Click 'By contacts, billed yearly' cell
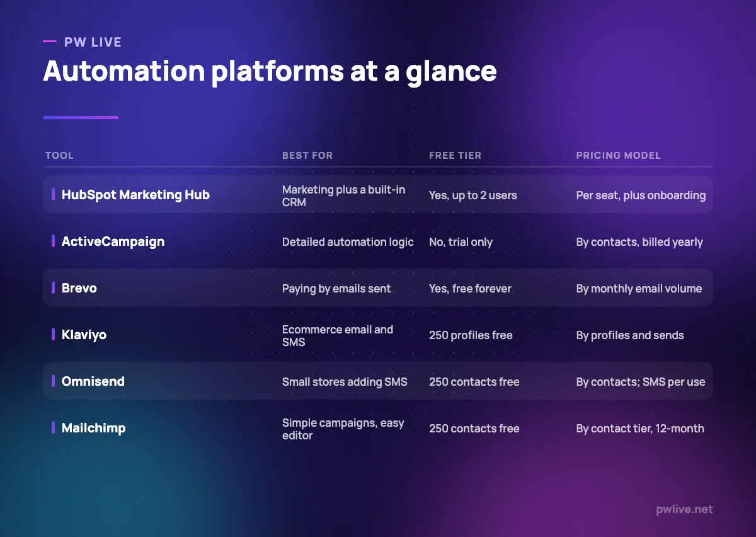 coord(639,242)
